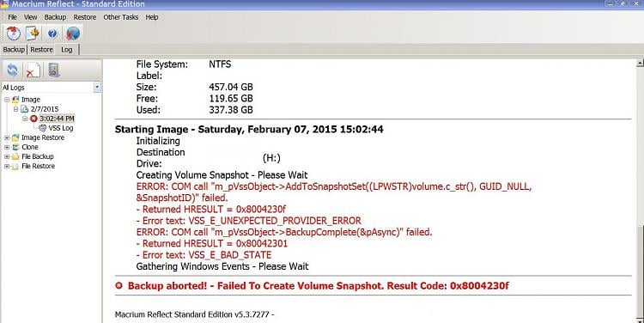Click the '337.38 GB' used value

[x=231, y=110]
